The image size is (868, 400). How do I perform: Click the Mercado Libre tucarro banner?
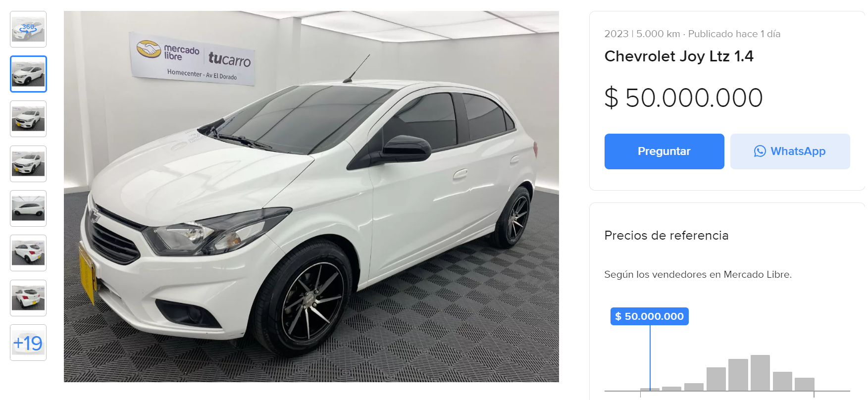coord(193,59)
